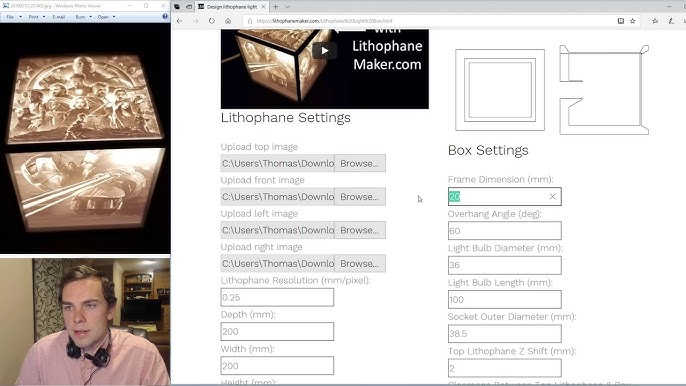Open reading view icon in address bar

click(620, 21)
